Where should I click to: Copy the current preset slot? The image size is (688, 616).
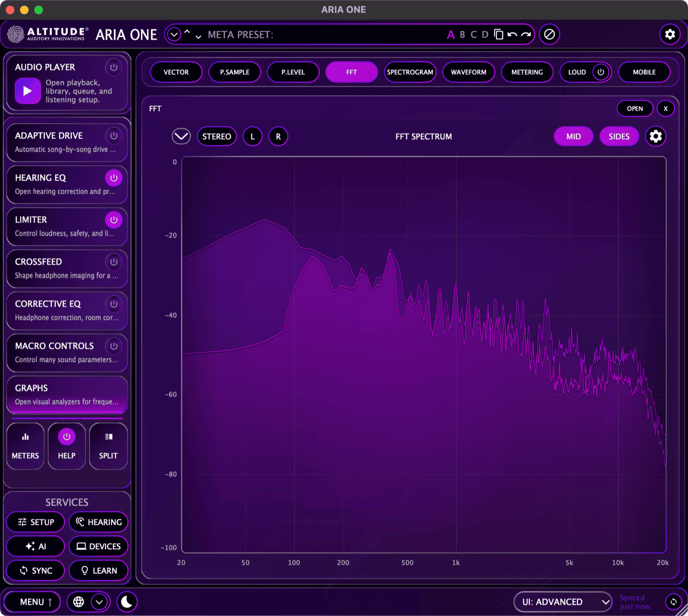(498, 34)
